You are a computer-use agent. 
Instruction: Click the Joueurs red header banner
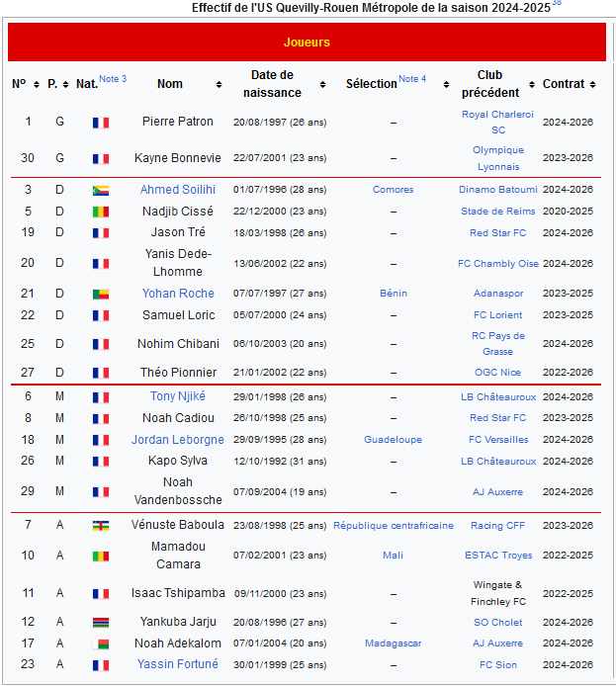(x=307, y=42)
